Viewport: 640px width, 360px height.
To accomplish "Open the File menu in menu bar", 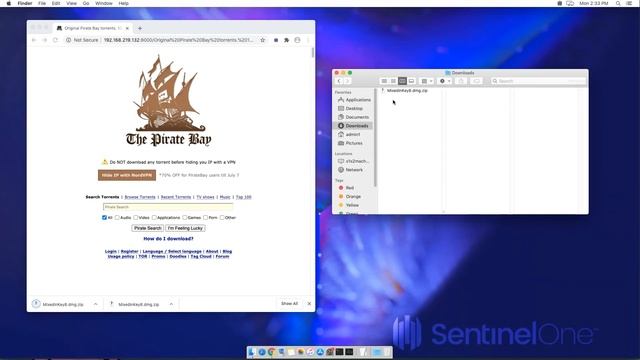I will (42, 3).
